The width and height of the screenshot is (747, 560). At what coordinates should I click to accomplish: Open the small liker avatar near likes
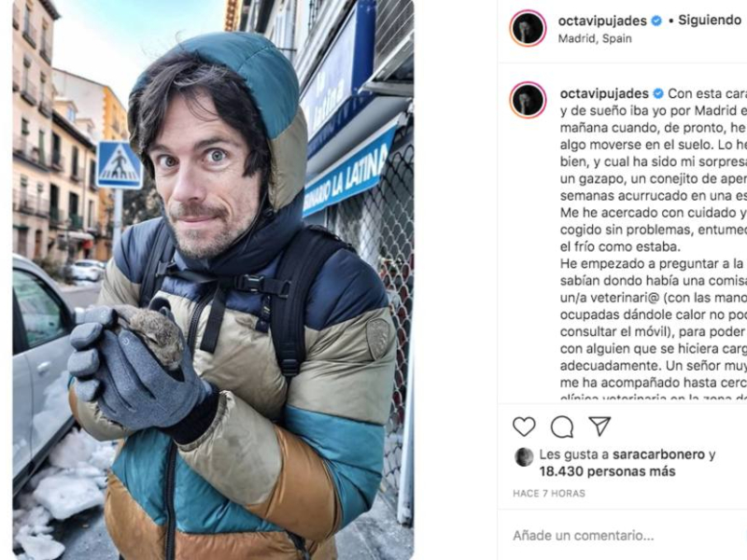[x=524, y=457]
